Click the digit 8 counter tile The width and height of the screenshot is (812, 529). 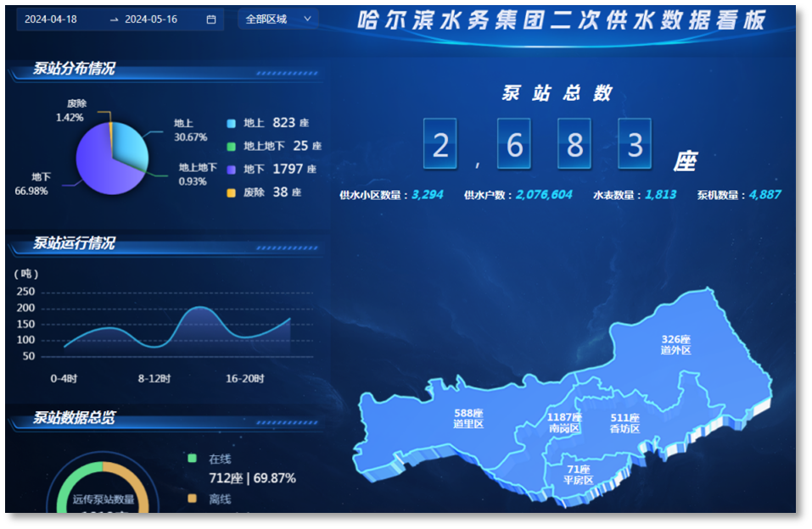(574, 144)
